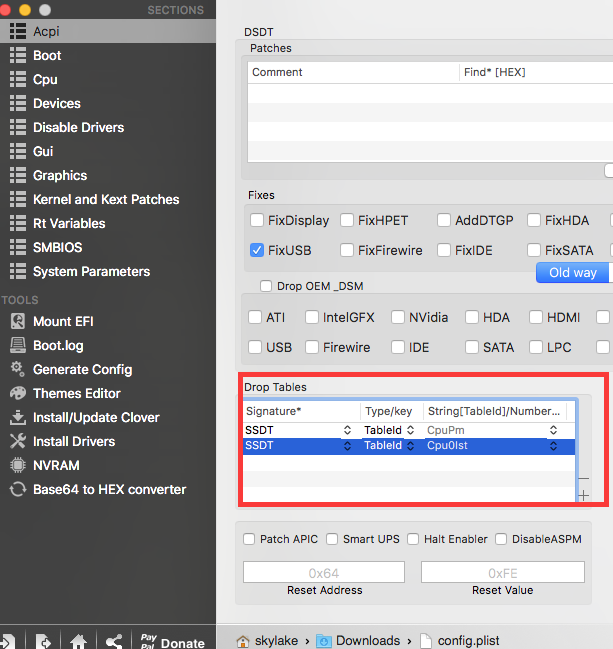Open the Install Drivers tool

click(x=74, y=441)
